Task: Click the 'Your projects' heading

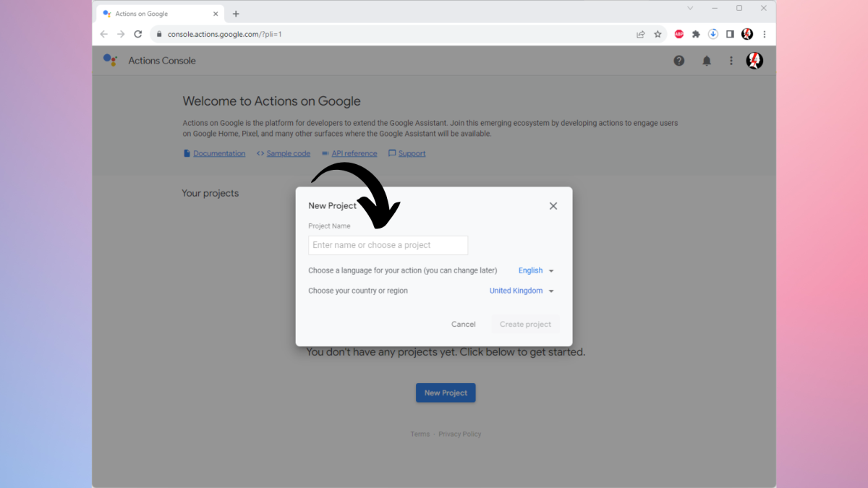Action: (210, 193)
